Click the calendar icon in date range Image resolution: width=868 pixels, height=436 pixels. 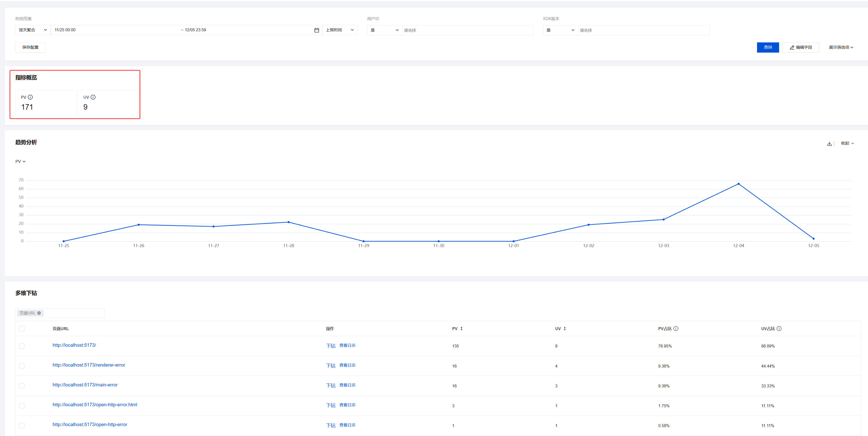point(316,30)
